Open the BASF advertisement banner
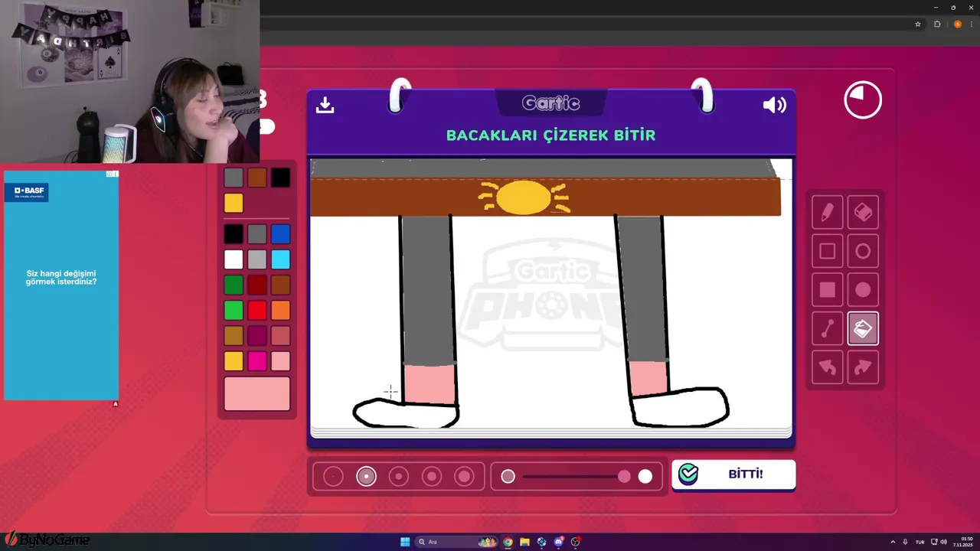This screenshot has width=980, height=551. 61,285
